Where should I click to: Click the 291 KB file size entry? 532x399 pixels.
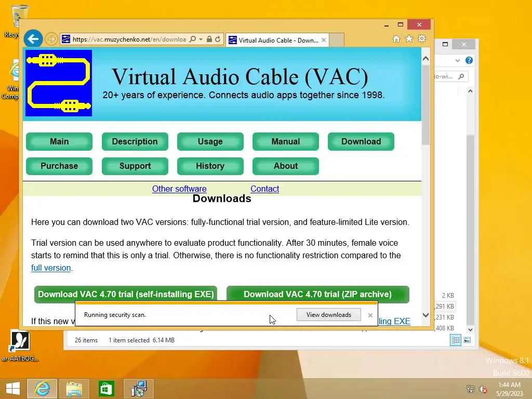coord(445,306)
